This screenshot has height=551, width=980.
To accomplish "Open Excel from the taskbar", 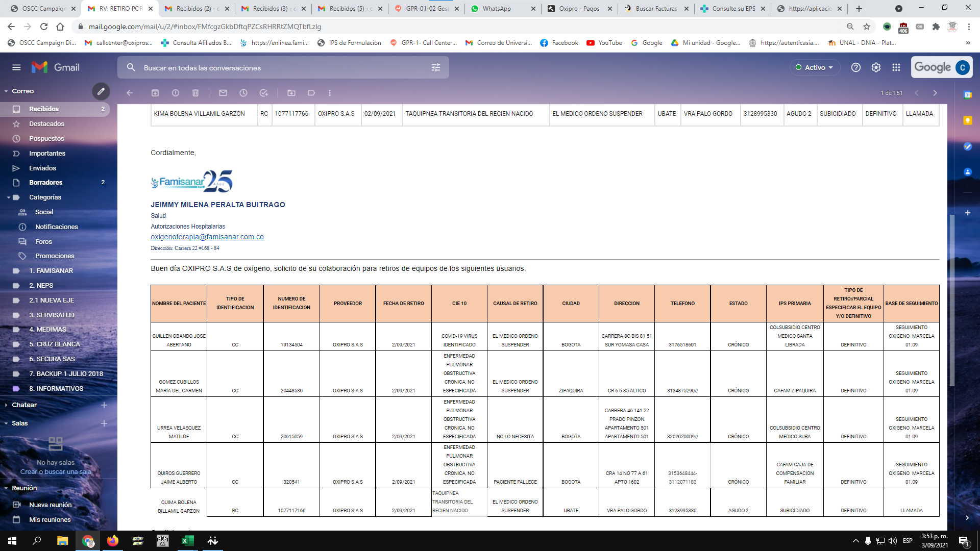I will [x=188, y=541].
